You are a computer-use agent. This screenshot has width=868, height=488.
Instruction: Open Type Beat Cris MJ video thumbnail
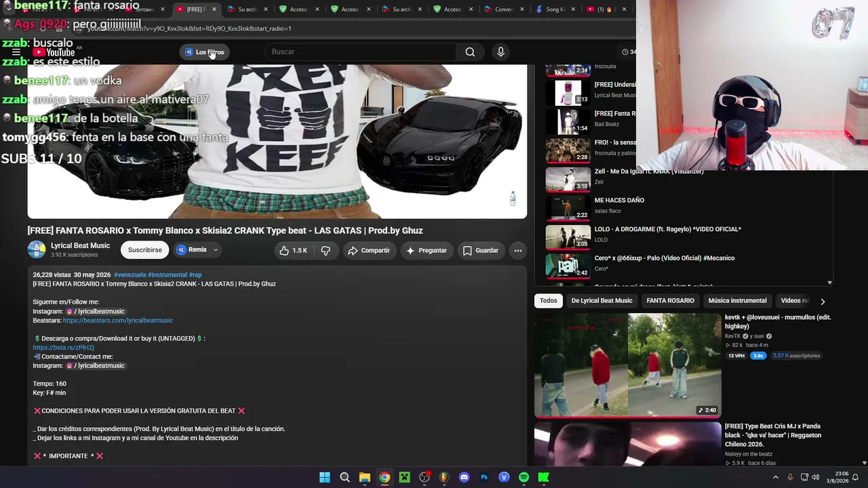coord(628,445)
